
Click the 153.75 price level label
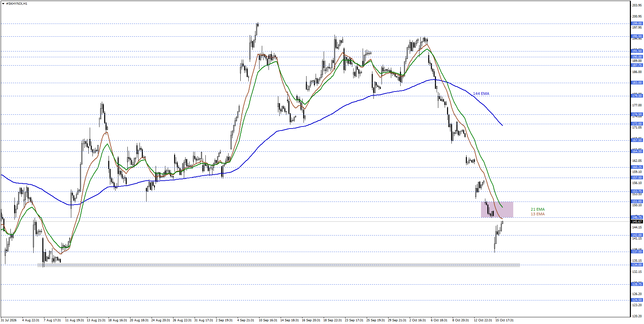[x=637, y=191]
